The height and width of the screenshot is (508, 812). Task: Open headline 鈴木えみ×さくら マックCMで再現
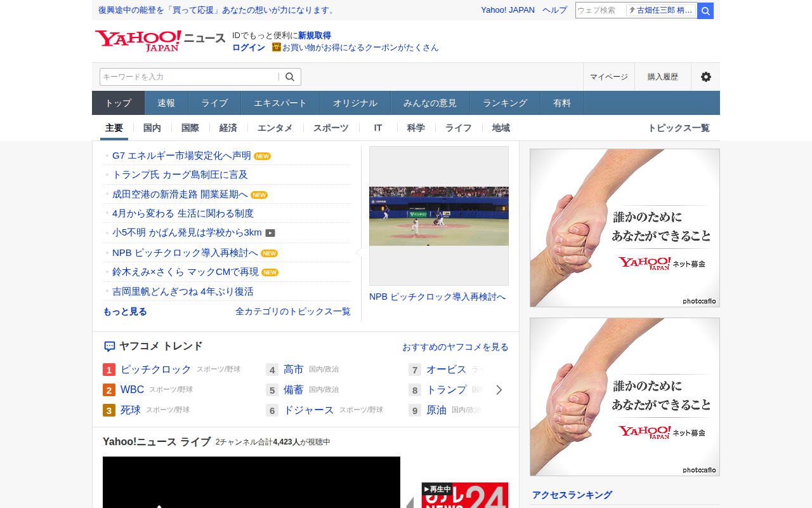click(x=186, y=272)
